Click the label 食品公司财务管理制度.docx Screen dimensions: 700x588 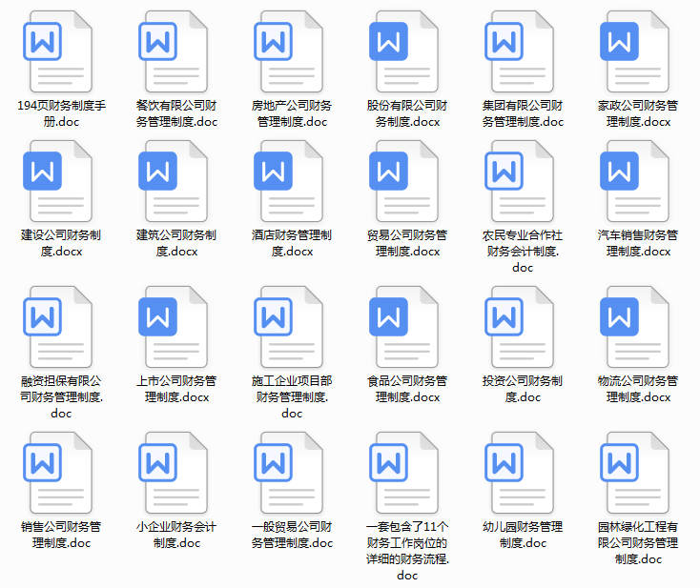click(x=407, y=389)
